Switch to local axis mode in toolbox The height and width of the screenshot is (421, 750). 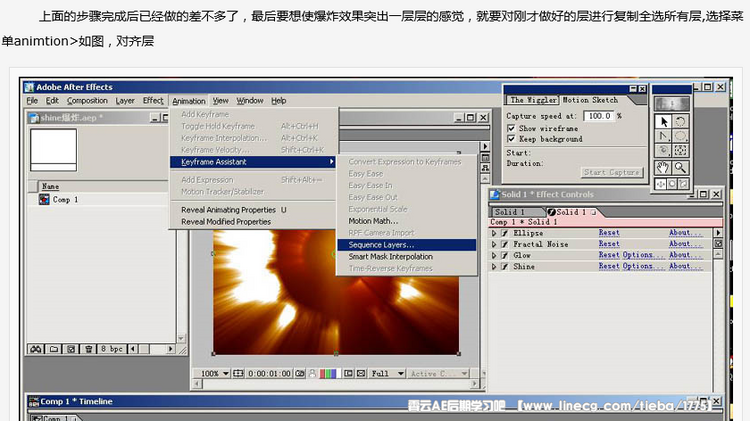tap(661, 184)
